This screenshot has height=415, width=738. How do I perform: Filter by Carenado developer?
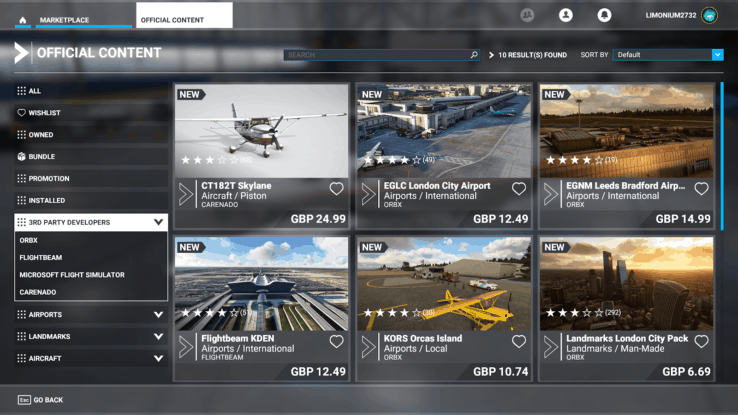tap(91, 292)
